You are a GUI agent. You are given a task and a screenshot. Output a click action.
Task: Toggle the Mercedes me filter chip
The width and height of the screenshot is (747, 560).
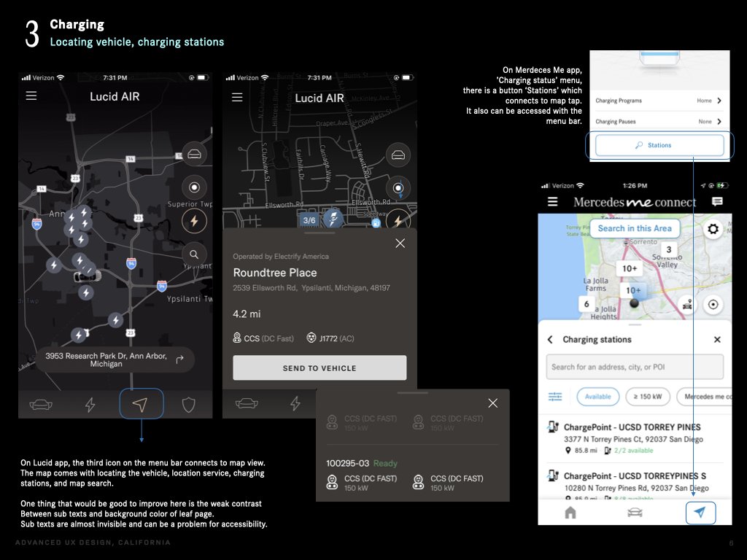click(705, 396)
